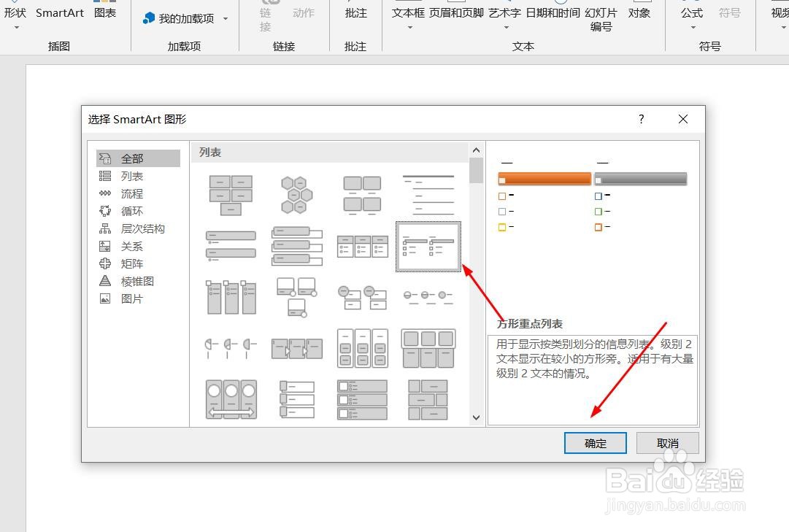
Task: Pick the Table List grid layout in bottom row
Action: [428, 400]
